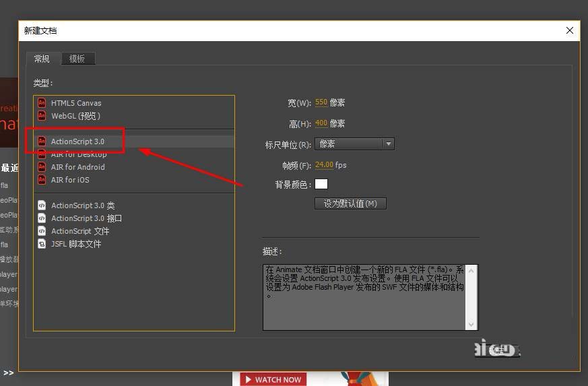This screenshot has height=386, width=588.
Task: Choose AIR for Android type
Action: [x=134, y=167]
